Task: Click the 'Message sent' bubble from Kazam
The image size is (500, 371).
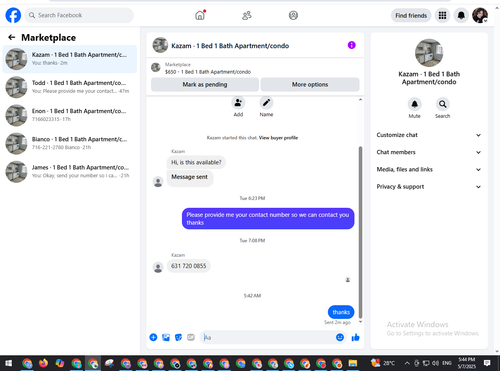Action: (190, 177)
